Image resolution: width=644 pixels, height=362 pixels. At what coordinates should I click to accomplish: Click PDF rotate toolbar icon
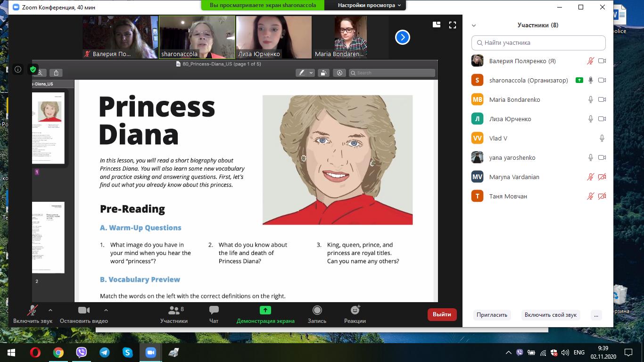pyautogui.click(x=323, y=73)
